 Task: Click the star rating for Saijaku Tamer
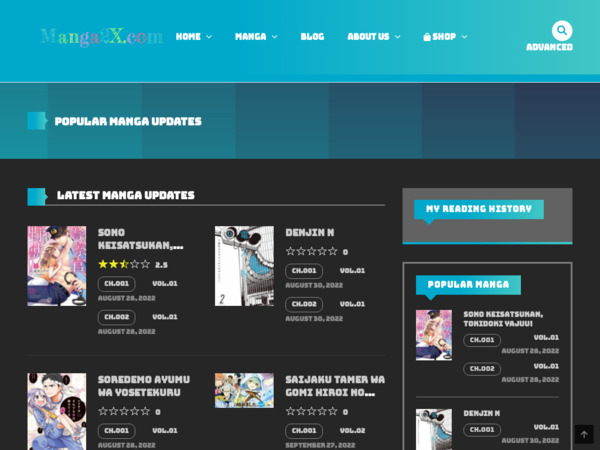point(311,411)
